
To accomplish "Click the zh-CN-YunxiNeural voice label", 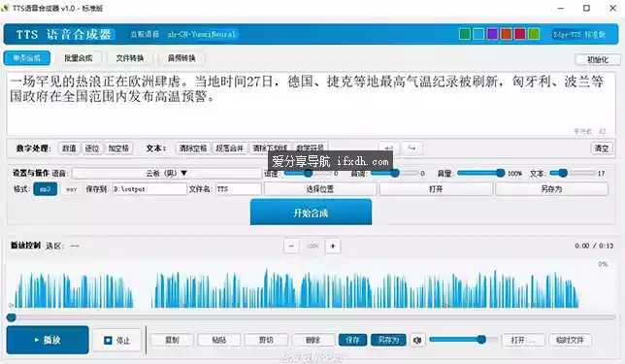I will point(202,34).
